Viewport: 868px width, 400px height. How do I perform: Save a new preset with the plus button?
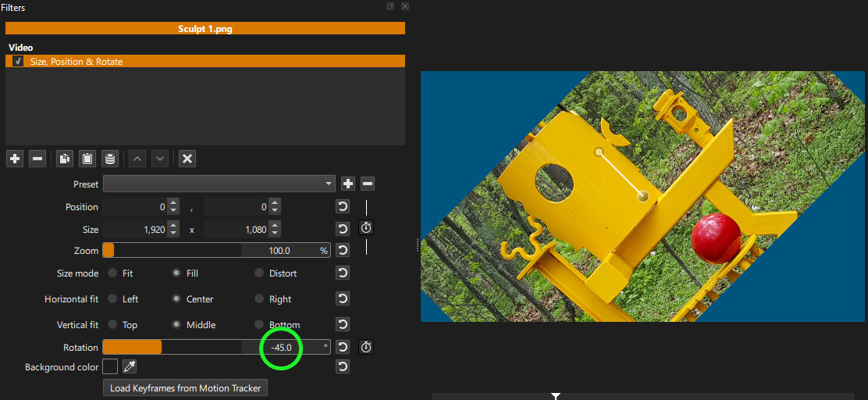pos(347,184)
